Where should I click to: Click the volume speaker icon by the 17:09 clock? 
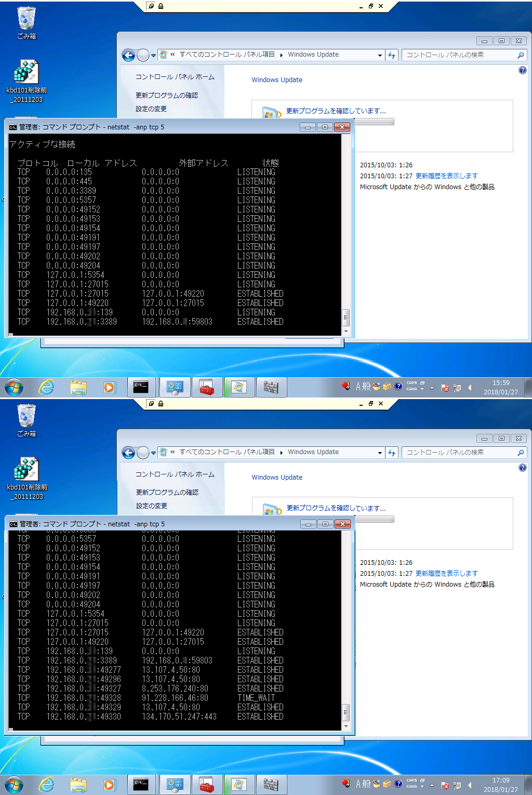pos(470,785)
